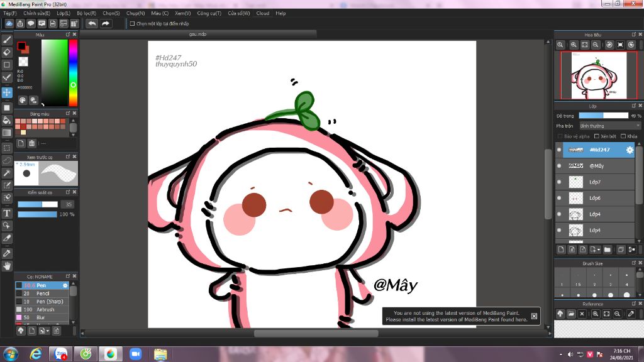
Task: Open the Cửa sổ(W) menu
Action: point(238,13)
